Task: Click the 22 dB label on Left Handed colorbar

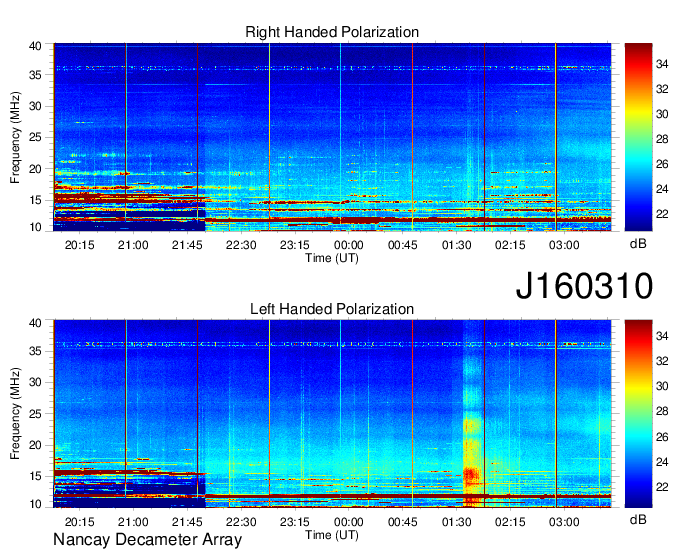Action: (662, 487)
